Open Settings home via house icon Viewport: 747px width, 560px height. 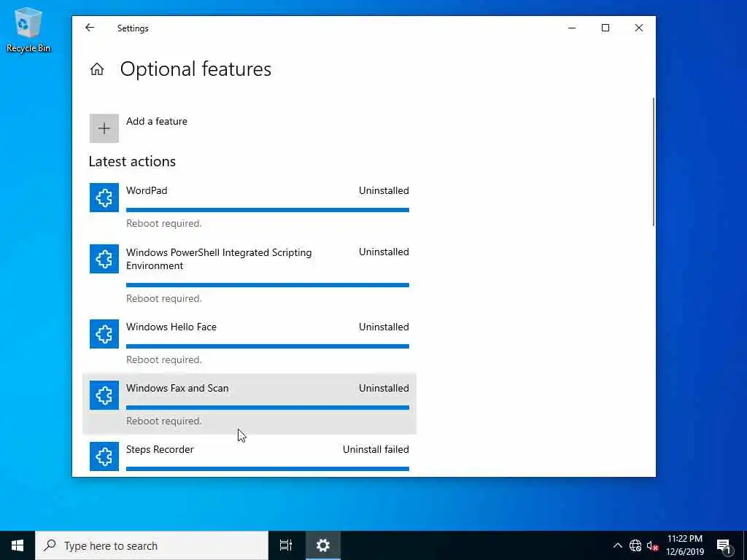pyautogui.click(x=97, y=69)
